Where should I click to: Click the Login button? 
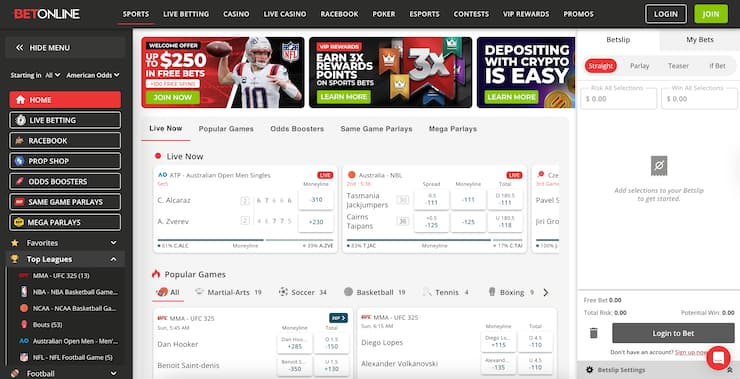(x=666, y=14)
